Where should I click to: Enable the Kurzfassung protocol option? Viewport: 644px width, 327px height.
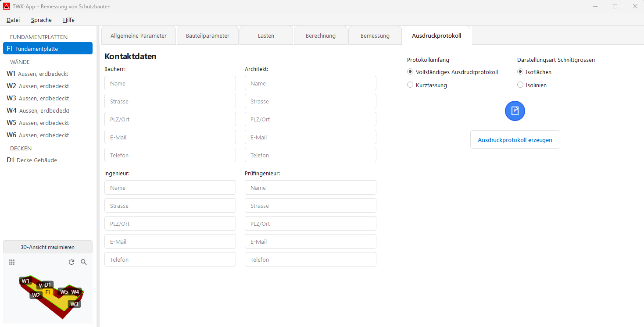(x=410, y=85)
